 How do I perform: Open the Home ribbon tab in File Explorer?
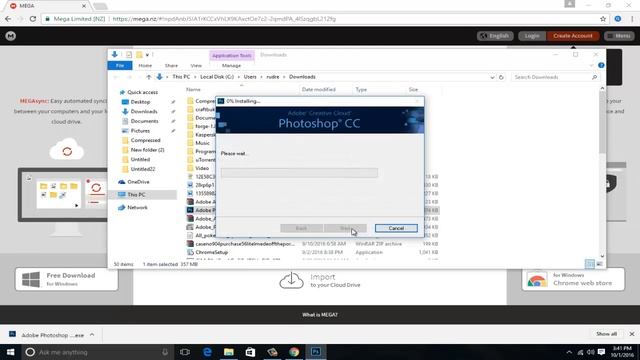tap(145, 66)
